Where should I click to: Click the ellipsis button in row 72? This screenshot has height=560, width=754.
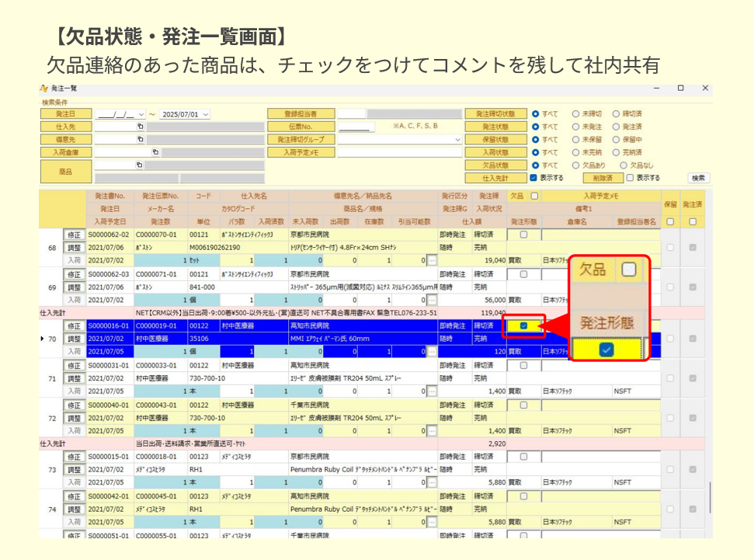point(432,430)
